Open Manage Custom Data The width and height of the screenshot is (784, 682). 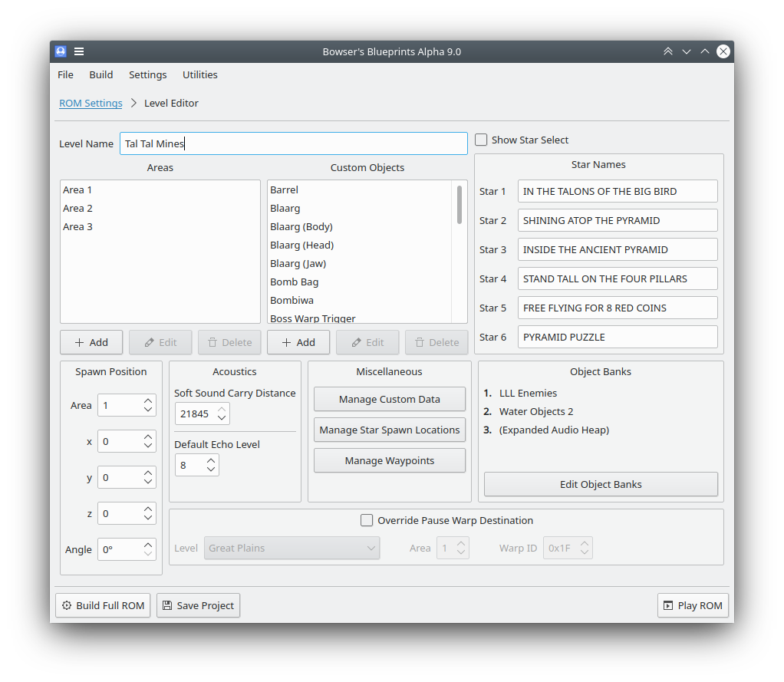tap(390, 399)
